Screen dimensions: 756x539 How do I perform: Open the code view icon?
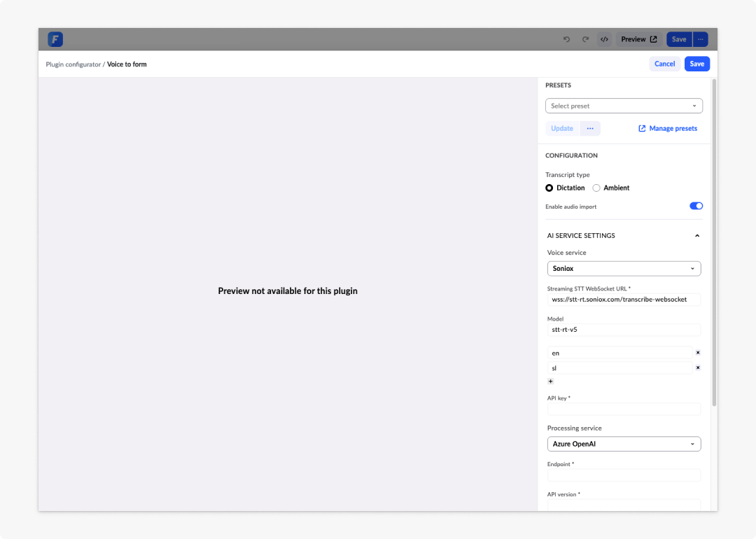pos(604,39)
